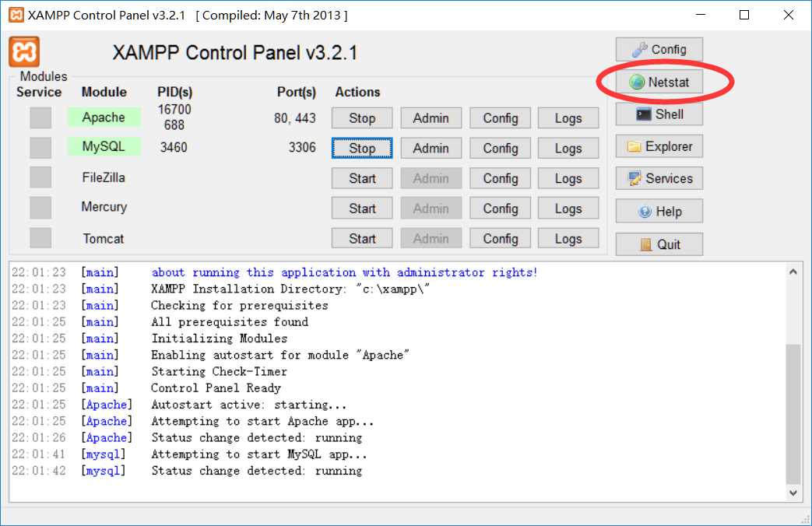Stop the MySQL module
The image size is (812, 526).
pyautogui.click(x=362, y=148)
